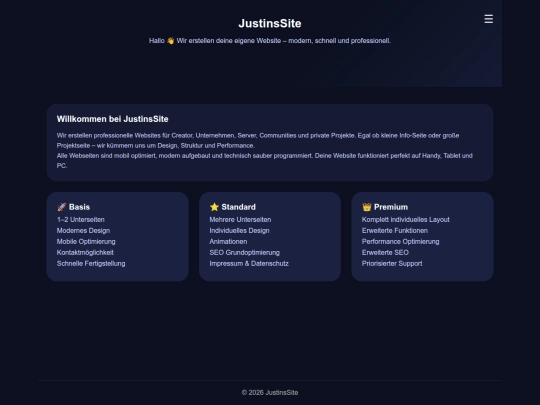Click the rocket emoji beside Basis
Image resolution: width=540 pixels, height=405 pixels.
62,207
